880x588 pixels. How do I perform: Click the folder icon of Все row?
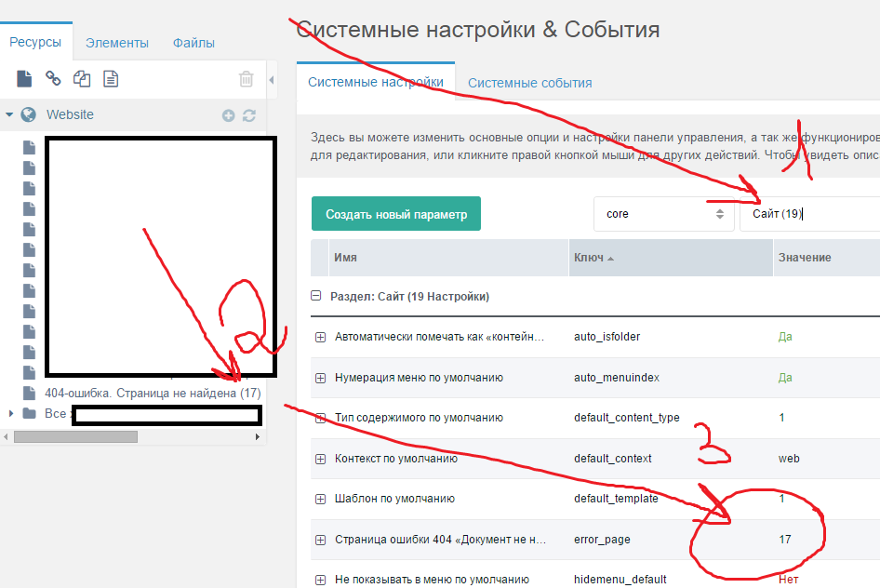pos(29,413)
